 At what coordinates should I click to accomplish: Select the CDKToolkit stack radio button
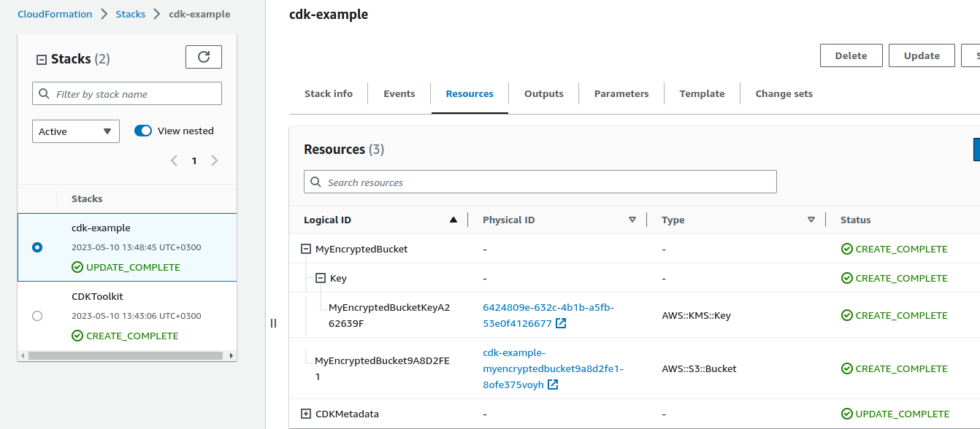[x=37, y=316]
